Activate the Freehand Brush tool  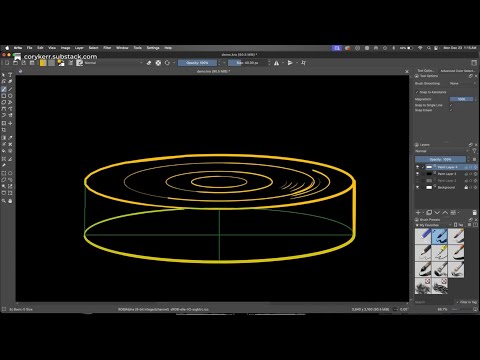4,89
